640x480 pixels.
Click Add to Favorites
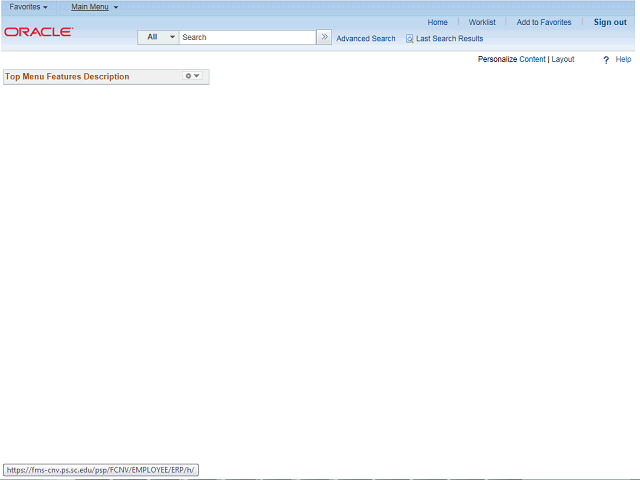tap(544, 22)
